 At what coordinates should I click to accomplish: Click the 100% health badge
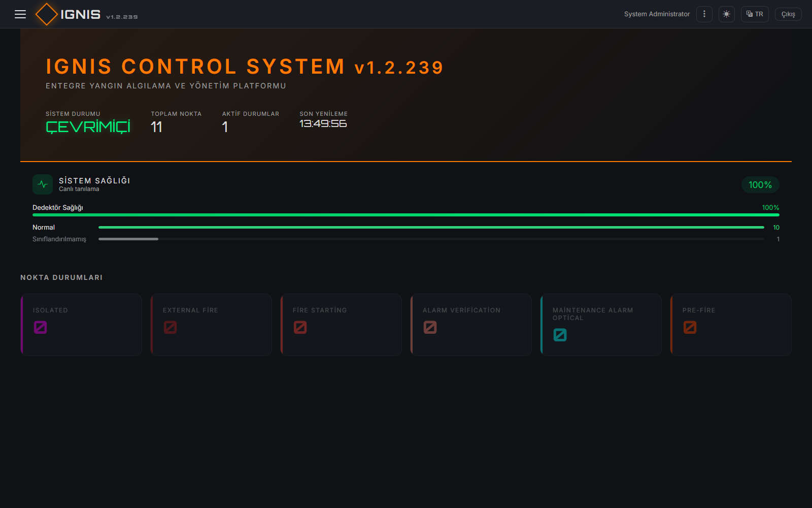(x=760, y=185)
